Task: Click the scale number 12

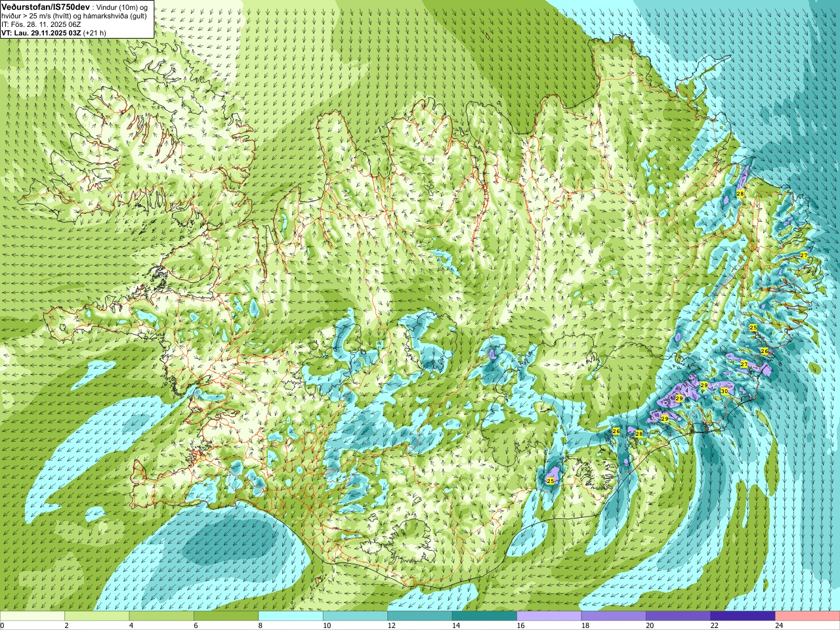Action: pyautogui.click(x=390, y=625)
